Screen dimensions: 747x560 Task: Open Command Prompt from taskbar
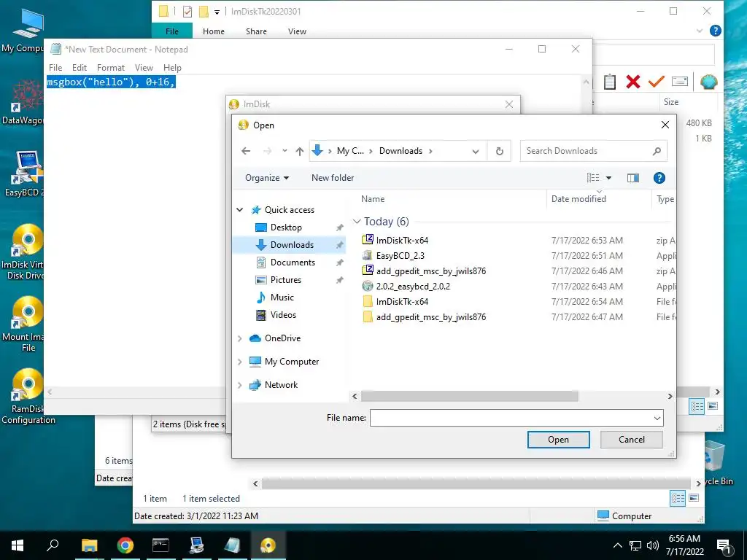[x=160, y=545]
